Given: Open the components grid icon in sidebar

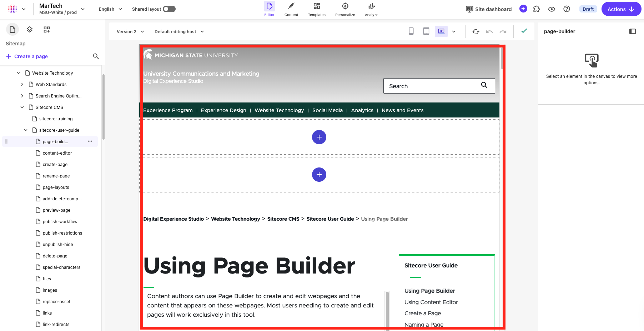Looking at the screenshot, I should 47,29.
